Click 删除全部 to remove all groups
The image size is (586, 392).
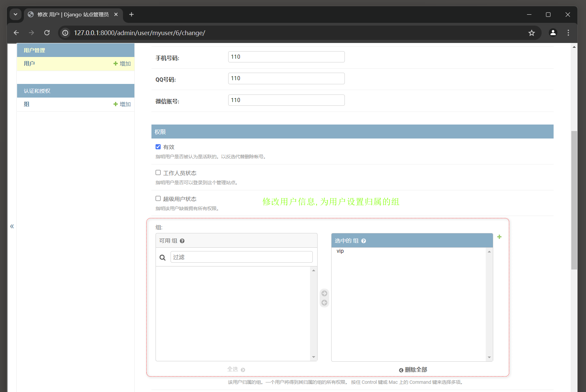(413, 370)
